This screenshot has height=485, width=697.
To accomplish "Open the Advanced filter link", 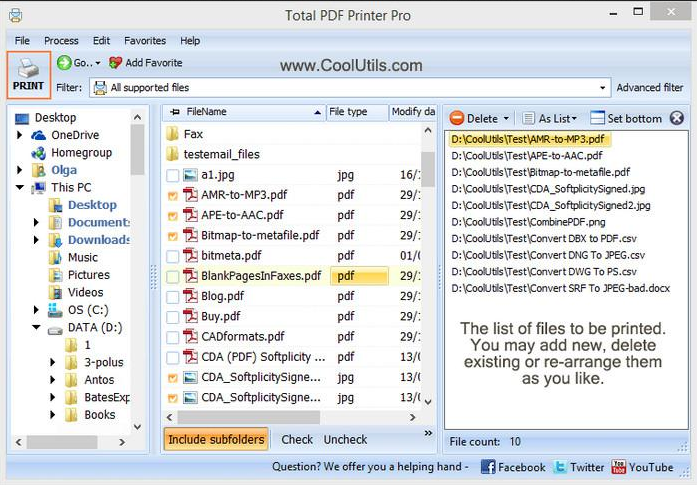I will (x=649, y=88).
